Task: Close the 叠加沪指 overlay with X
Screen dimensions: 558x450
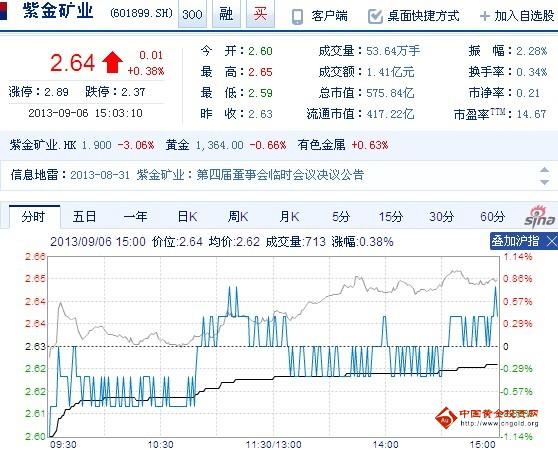Action: click(552, 242)
